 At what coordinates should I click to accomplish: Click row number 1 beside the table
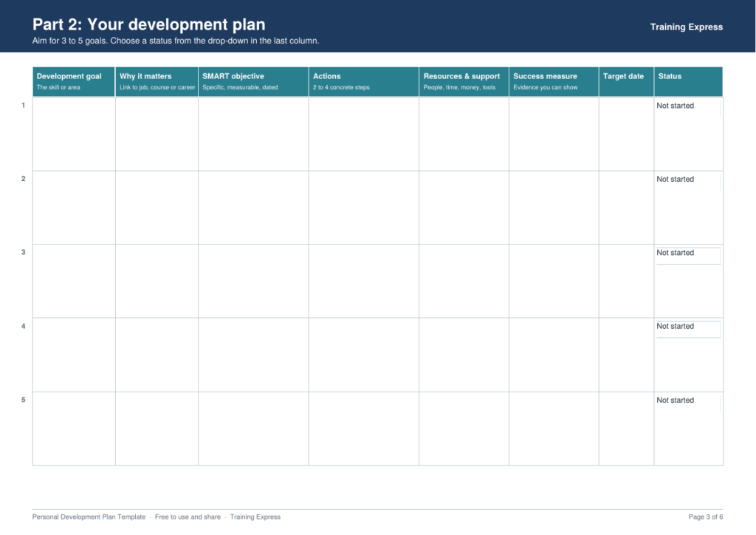tap(23, 105)
